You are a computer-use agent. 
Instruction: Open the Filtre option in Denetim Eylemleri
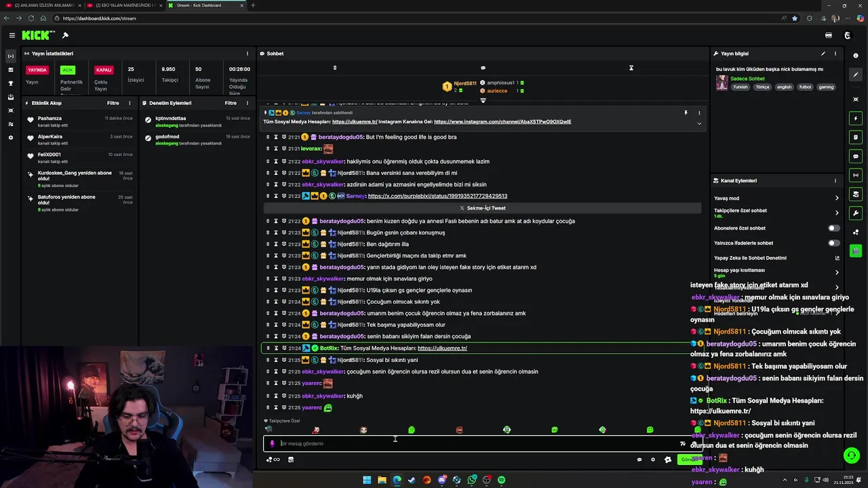pyautogui.click(x=231, y=103)
